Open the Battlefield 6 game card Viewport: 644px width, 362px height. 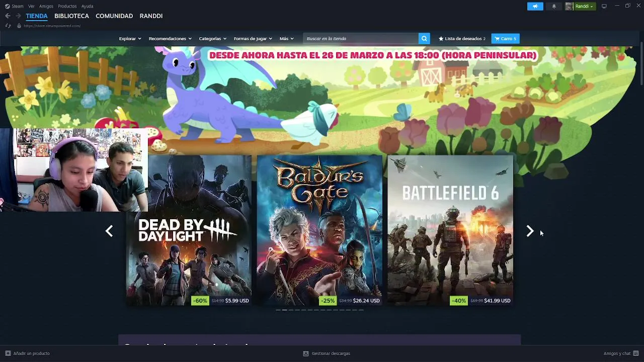coord(450,230)
